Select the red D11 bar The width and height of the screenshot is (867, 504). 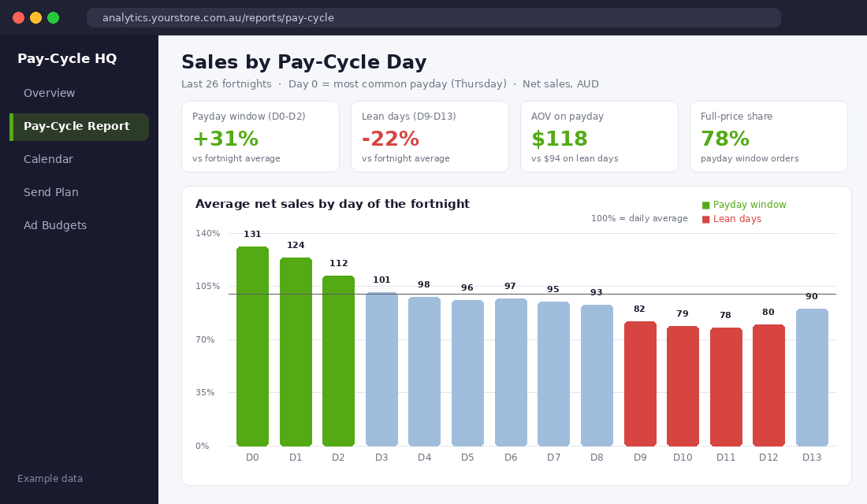[x=726, y=387]
